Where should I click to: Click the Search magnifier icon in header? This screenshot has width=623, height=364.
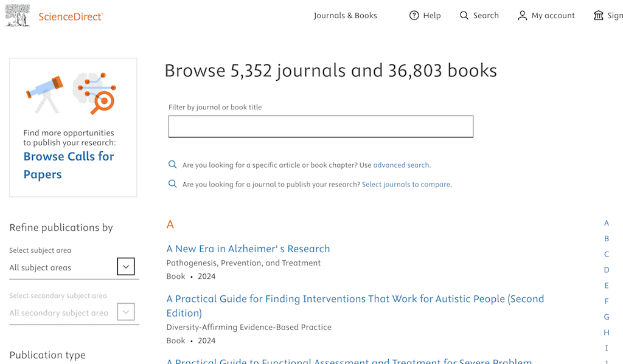click(x=464, y=16)
